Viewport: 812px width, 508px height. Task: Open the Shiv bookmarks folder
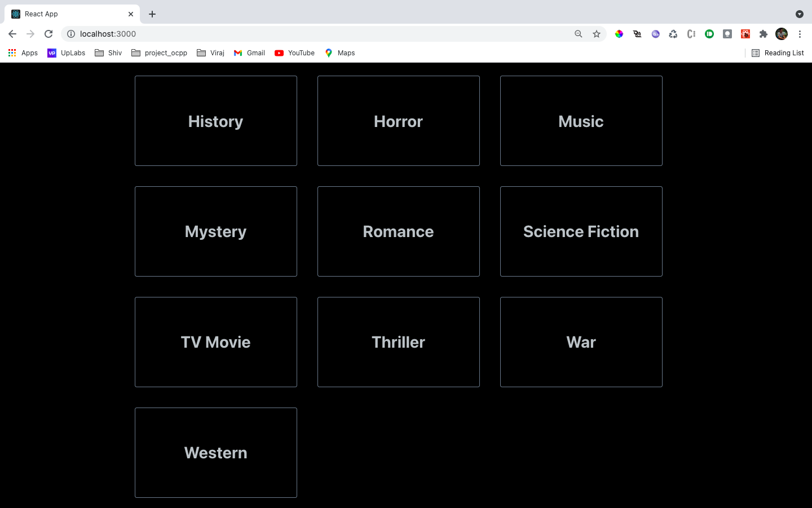point(108,52)
